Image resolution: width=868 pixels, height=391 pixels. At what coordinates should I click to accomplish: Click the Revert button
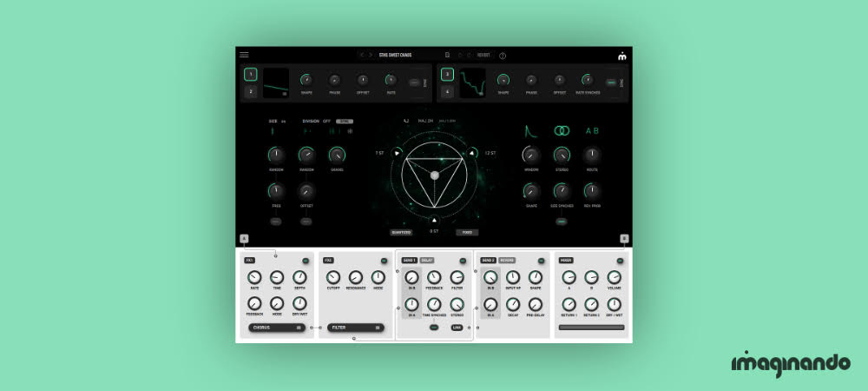tap(483, 55)
